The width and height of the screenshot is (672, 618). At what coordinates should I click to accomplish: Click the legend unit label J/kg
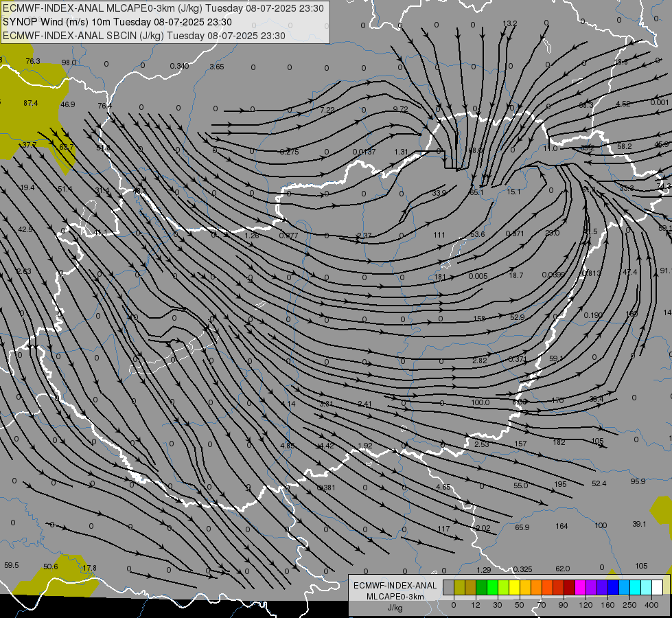[x=395, y=608]
